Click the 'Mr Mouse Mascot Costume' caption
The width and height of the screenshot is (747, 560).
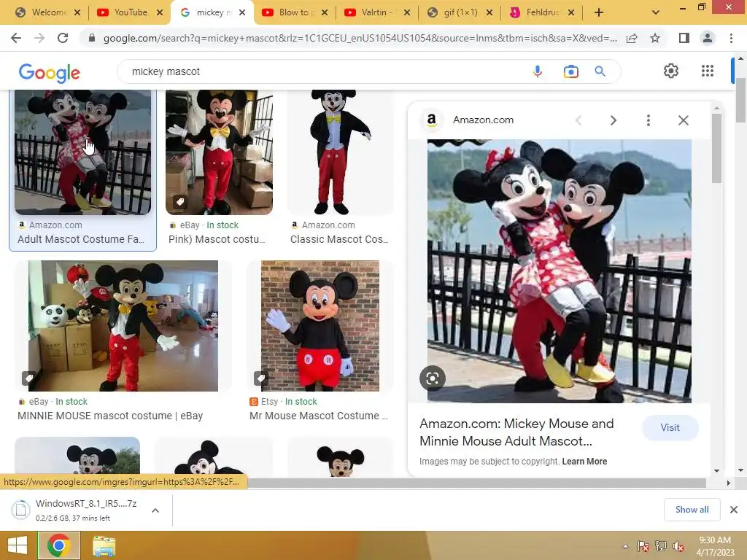318,416
